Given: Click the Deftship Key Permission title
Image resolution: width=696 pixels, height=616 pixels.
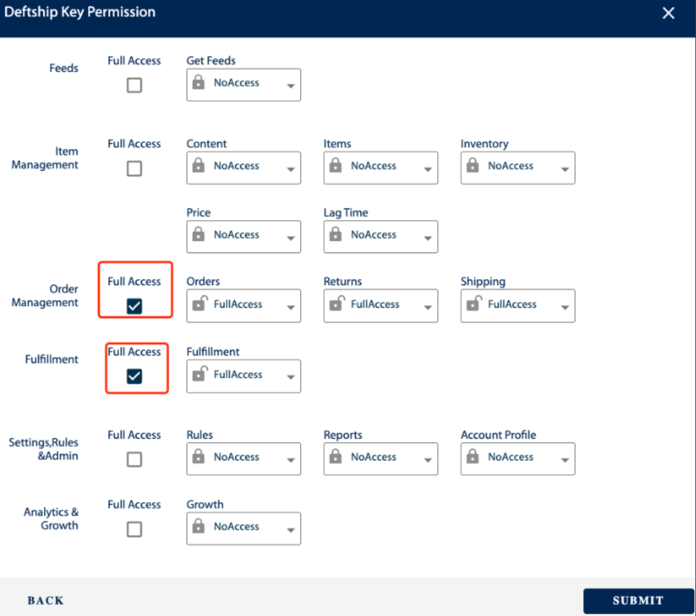Looking at the screenshot, I should (80, 12).
